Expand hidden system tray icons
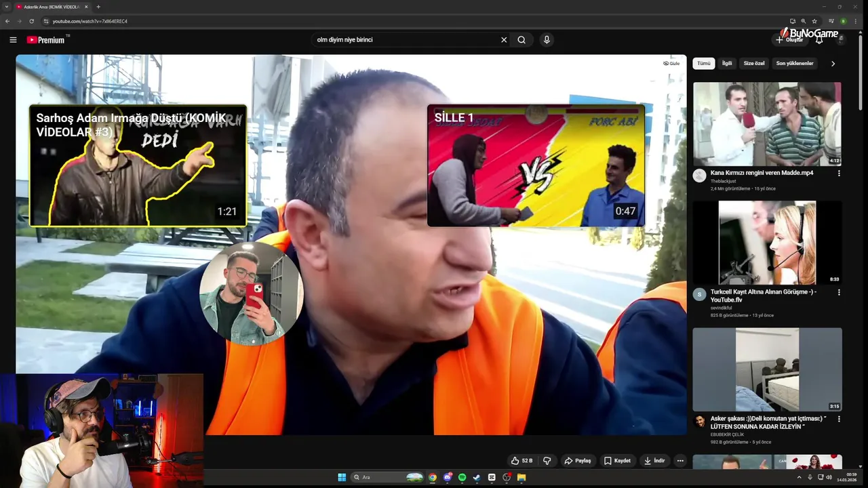868x488 pixels. coord(799,477)
